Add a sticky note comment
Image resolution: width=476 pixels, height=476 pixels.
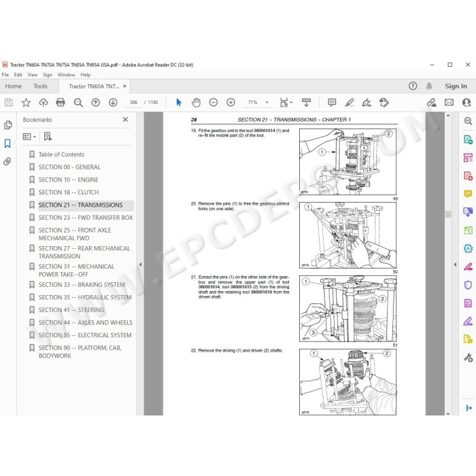(x=332, y=103)
